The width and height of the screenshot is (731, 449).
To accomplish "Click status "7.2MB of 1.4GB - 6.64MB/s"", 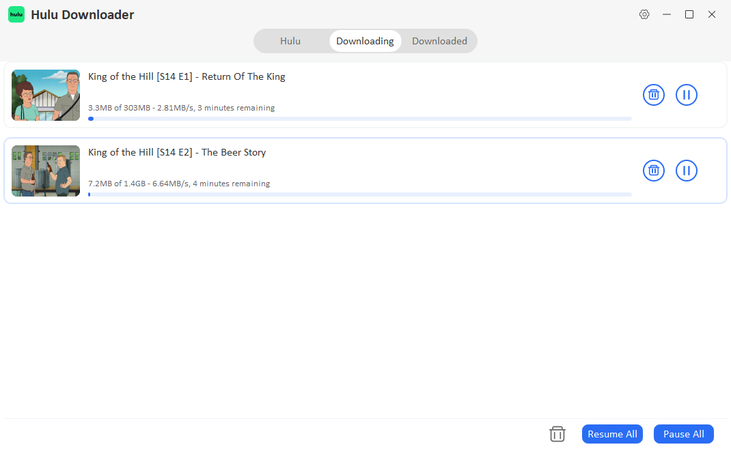I will click(138, 183).
